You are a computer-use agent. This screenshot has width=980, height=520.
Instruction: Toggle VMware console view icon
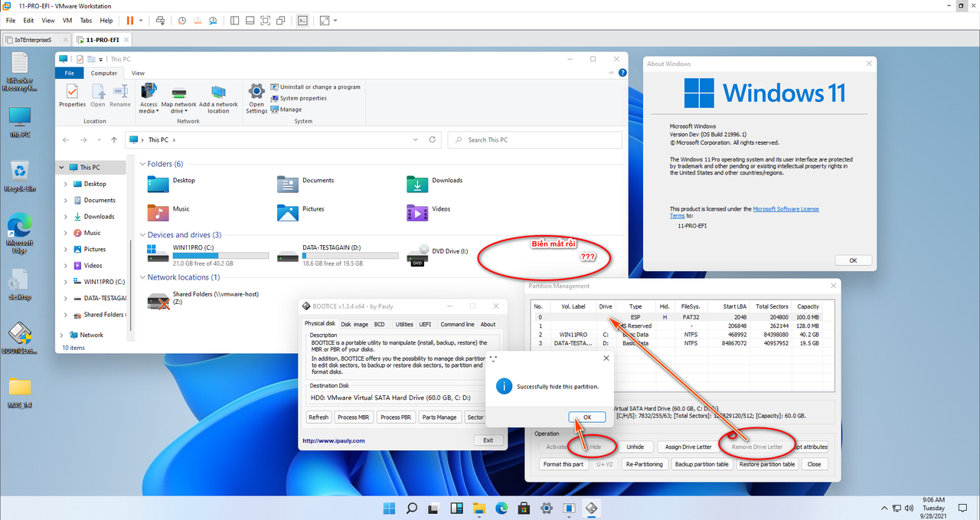pos(302,20)
